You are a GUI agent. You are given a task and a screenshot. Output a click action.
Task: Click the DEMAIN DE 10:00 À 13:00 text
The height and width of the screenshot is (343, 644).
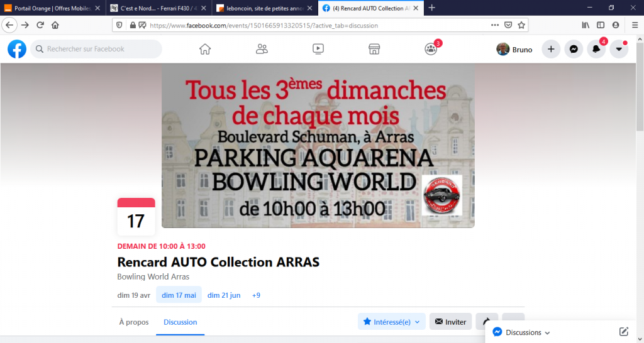(162, 246)
